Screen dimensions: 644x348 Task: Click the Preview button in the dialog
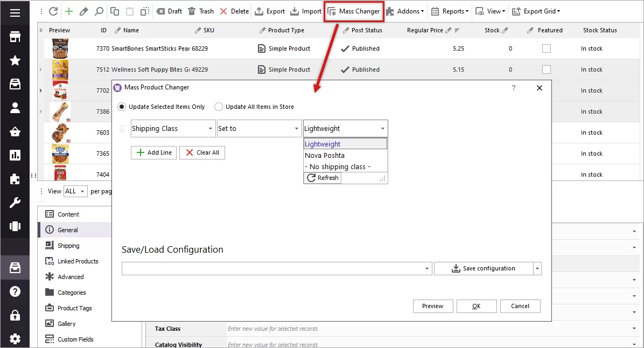(432, 305)
